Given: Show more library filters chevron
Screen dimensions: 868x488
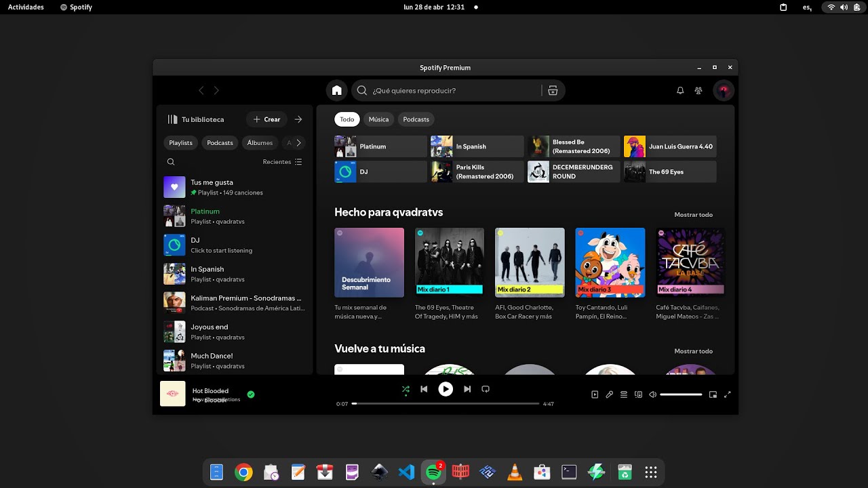Looking at the screenshot, I should coord(298,143).
